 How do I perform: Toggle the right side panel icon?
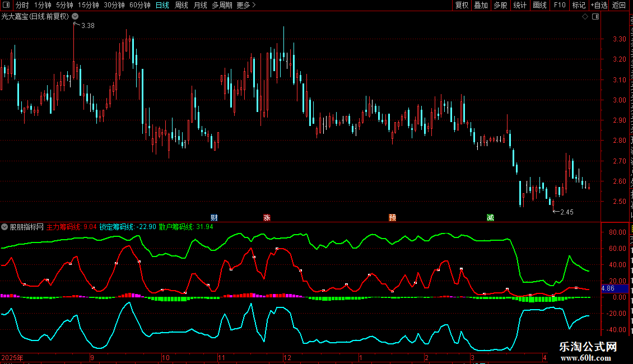click(595, 17)
